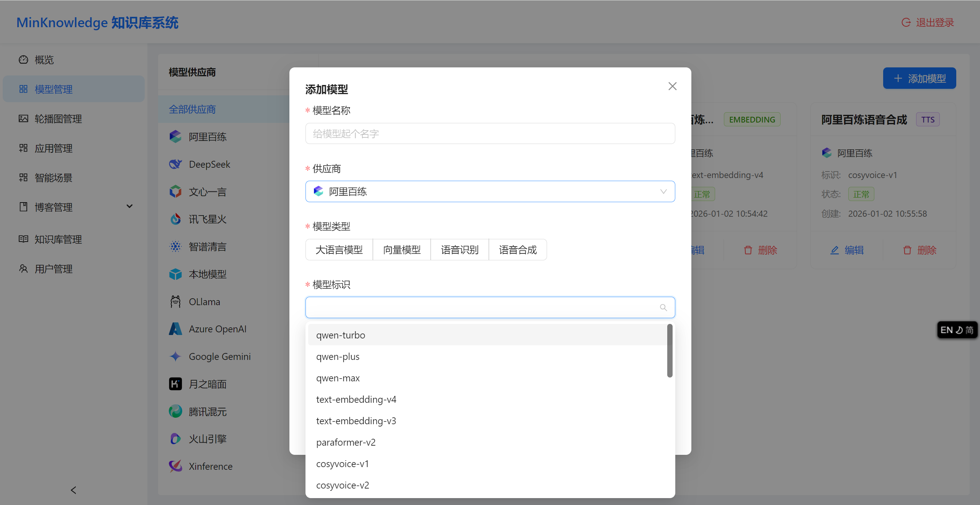Image resolution: width=980 pixels, height=505 pixels.
Task: Select 向量模型 as the model type
Action: click(x=402, y=249)
